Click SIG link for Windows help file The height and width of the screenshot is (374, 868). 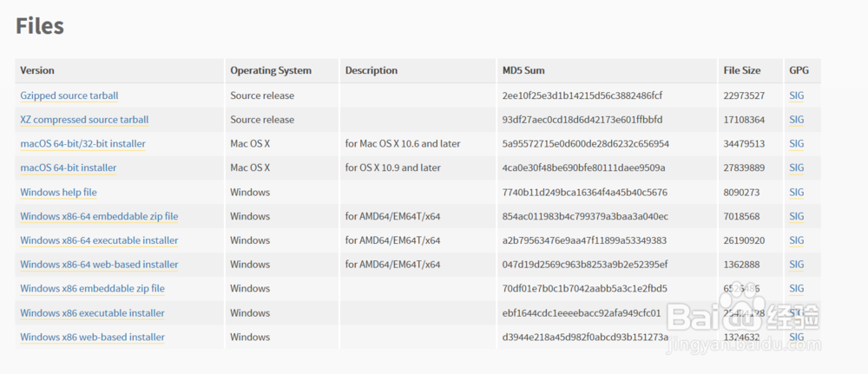coord(797,193)
